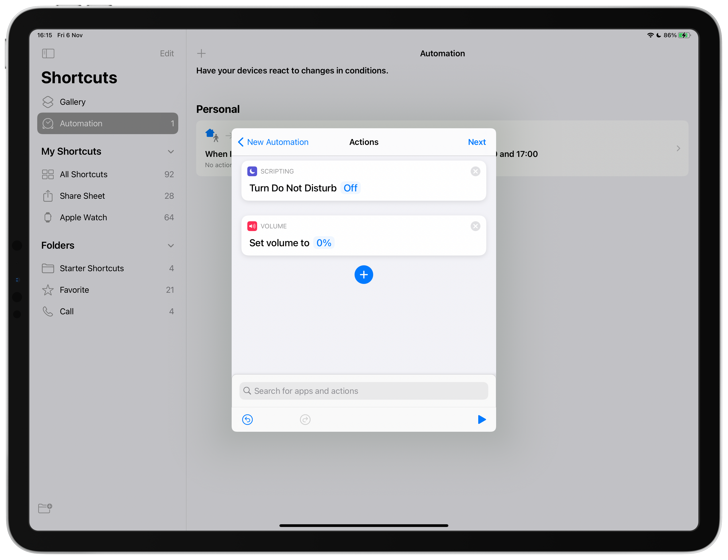Screen dimensions: 728x560
Task: Open personal automation disclosure chevron
Action: pos(678,148)
